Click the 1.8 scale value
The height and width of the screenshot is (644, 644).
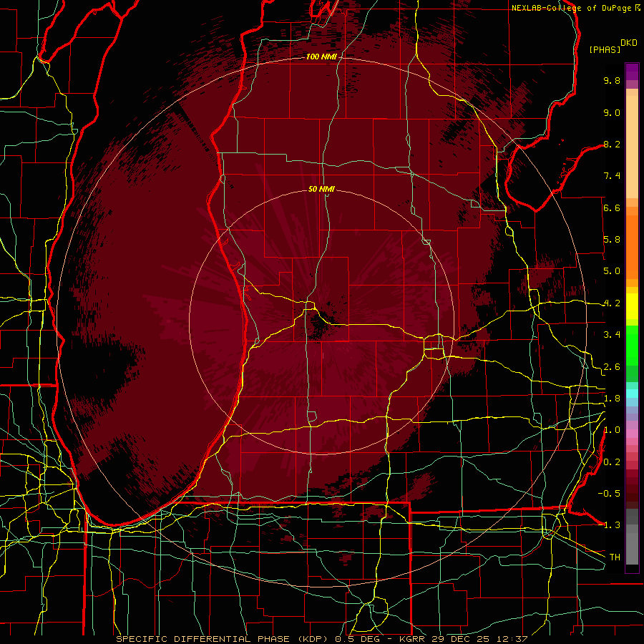click(612, 399)
